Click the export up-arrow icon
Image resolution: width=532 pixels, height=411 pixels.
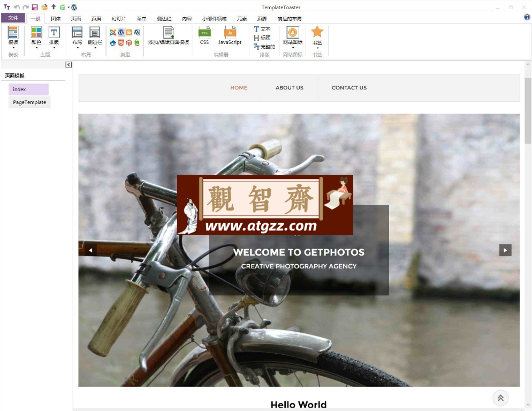point(54,7)
